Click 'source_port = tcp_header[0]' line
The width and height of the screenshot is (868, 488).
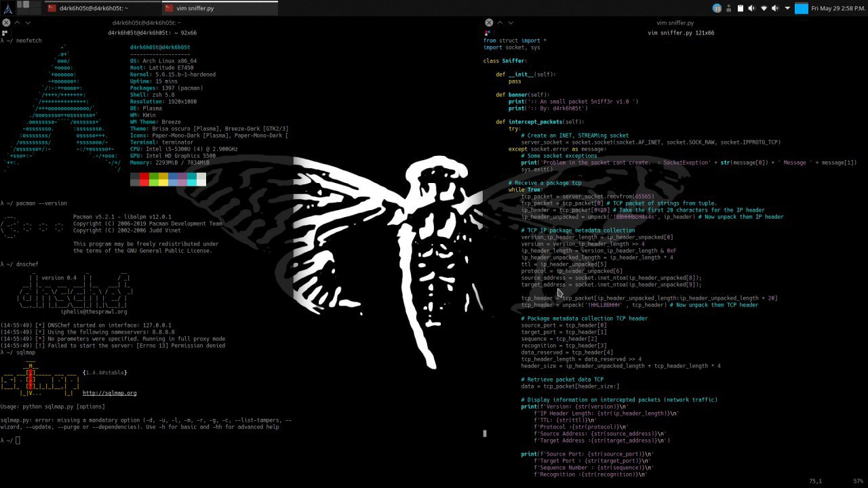point(564,325)
